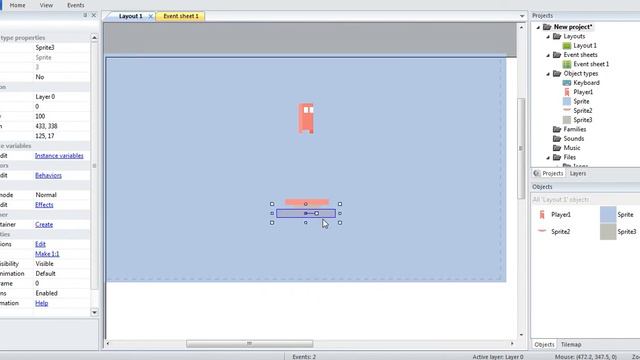Screen dimensions: 640x360
Task: Click layout scroll down arrow
Action: 521,335
